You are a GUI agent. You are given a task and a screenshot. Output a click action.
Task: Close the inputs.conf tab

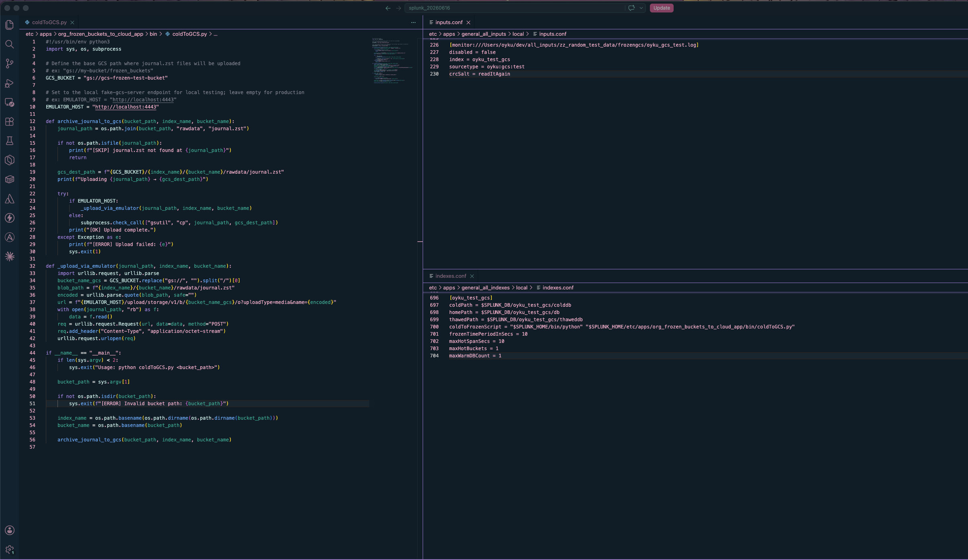click(x=469, y=23)
